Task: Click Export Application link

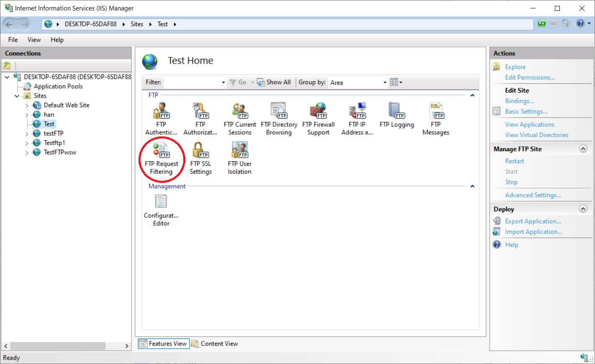Action: pyautogui.click(x=533, y=221)
